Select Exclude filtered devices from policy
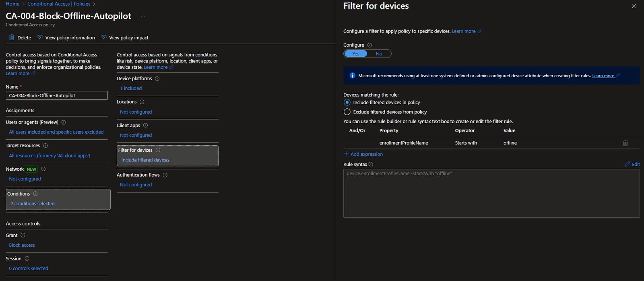This screenshot has height=281, width=644. click(347, 112)
